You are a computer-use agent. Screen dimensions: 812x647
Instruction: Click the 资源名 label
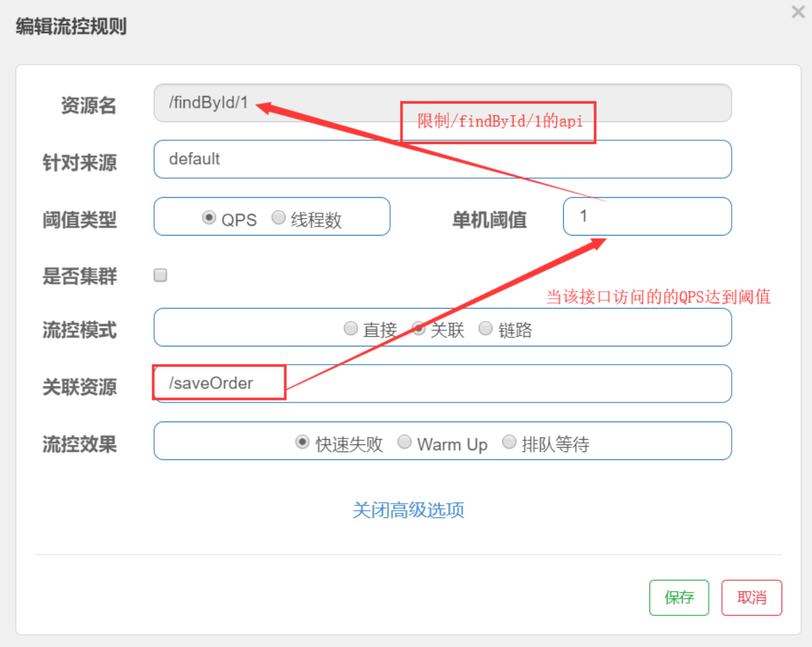click(88, 106)
